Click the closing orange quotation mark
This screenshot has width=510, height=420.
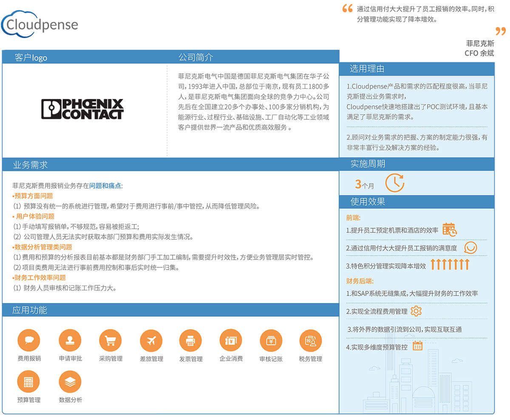[x=501, y=31]
